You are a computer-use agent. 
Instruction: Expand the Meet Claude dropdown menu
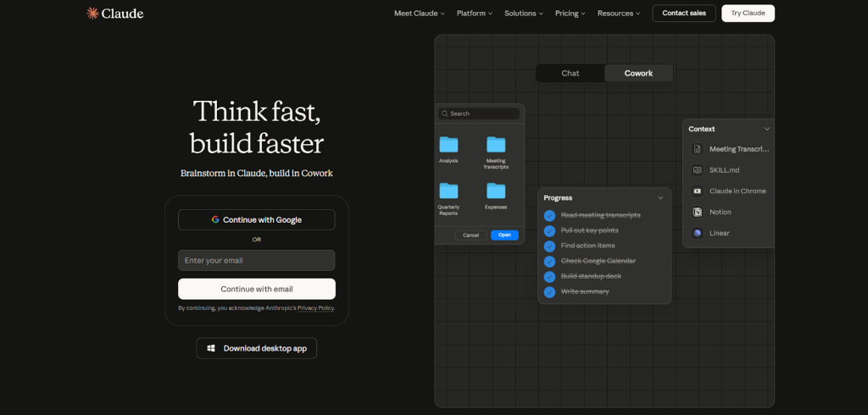[x=420, y=14]
